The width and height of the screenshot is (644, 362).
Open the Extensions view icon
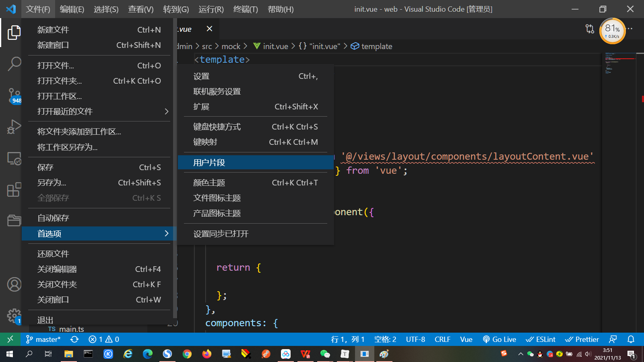coord(14,189)
